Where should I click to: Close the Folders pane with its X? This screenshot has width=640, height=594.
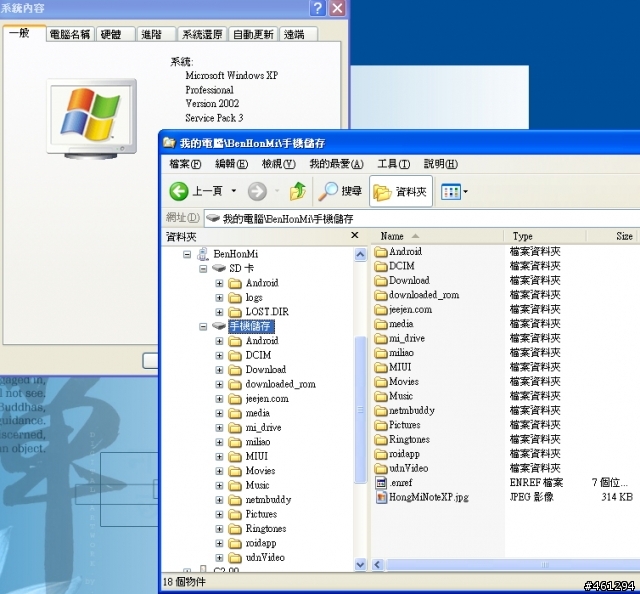click(x=355, y=235)
